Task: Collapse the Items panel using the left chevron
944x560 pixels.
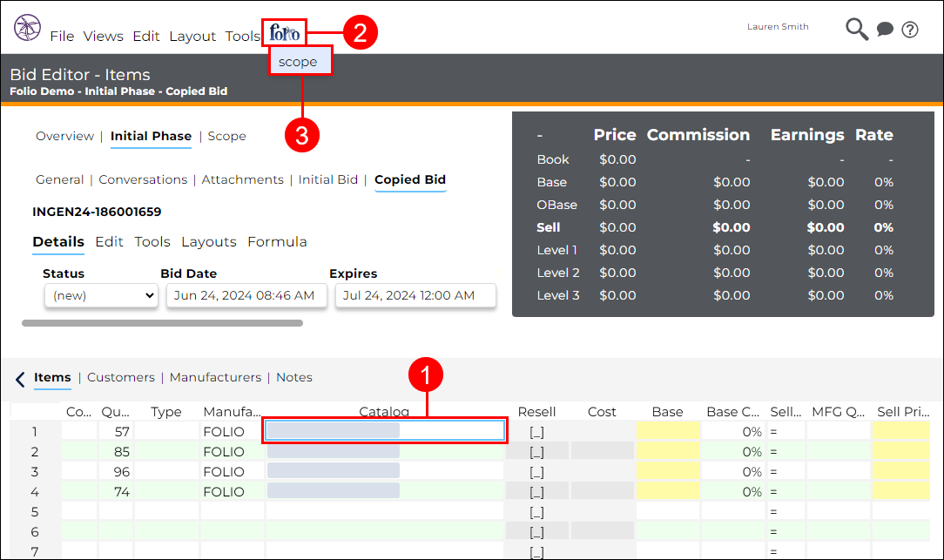Action: coord(19,379)
